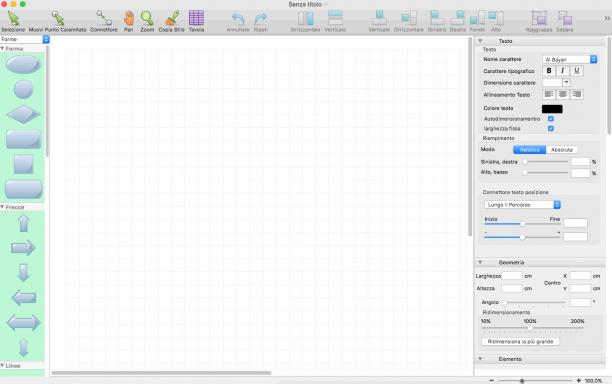The height and width of the screenshot is (384, 612).
Task: Toggle Bold text button
Action: point(549,71)
